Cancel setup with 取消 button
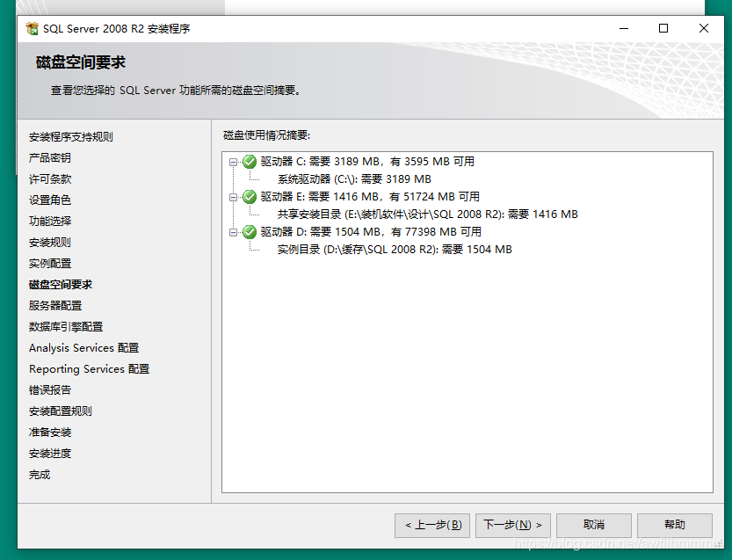 pos(594,526)
